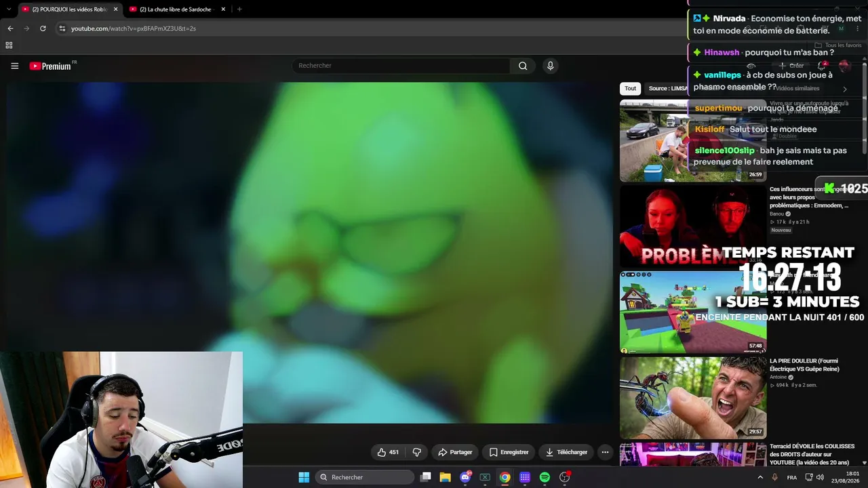Open Discord from the taskbar

tap(465, 477)
